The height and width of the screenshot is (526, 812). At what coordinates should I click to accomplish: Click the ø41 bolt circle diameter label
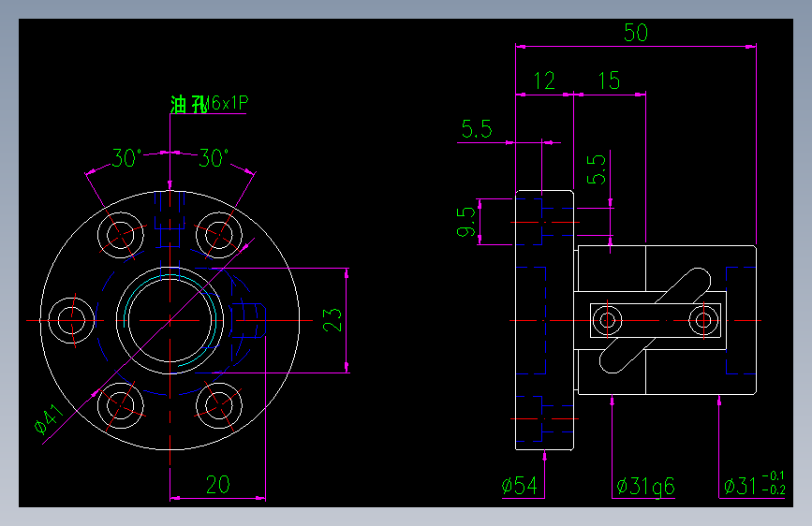[50, 418]
